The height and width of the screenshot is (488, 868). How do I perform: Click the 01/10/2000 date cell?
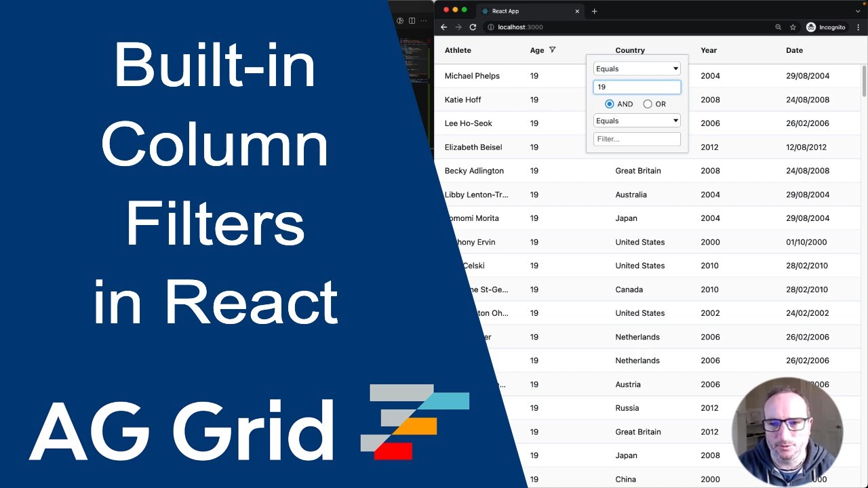point(806,242)
